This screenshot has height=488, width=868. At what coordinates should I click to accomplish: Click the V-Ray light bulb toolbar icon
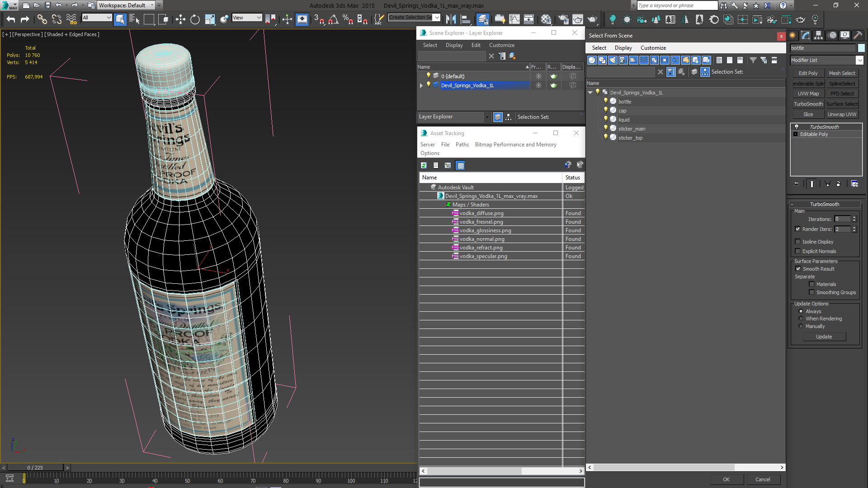click(613, 19)
